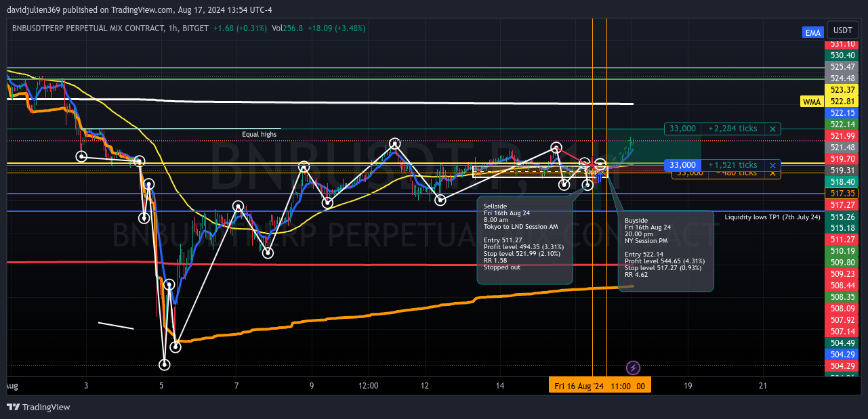
Task: Click the green 504.49 price label
Action: pyautogui.click(x=842, y=343)
